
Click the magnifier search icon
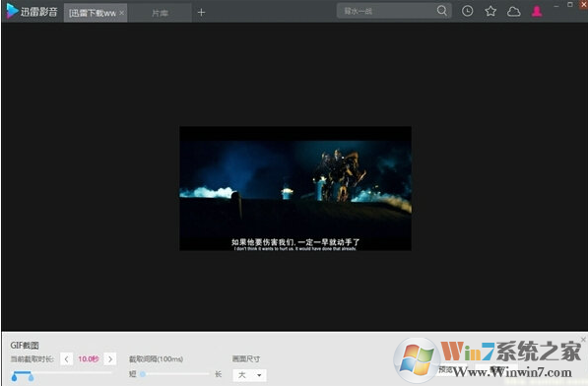click(x=442, y=11)
